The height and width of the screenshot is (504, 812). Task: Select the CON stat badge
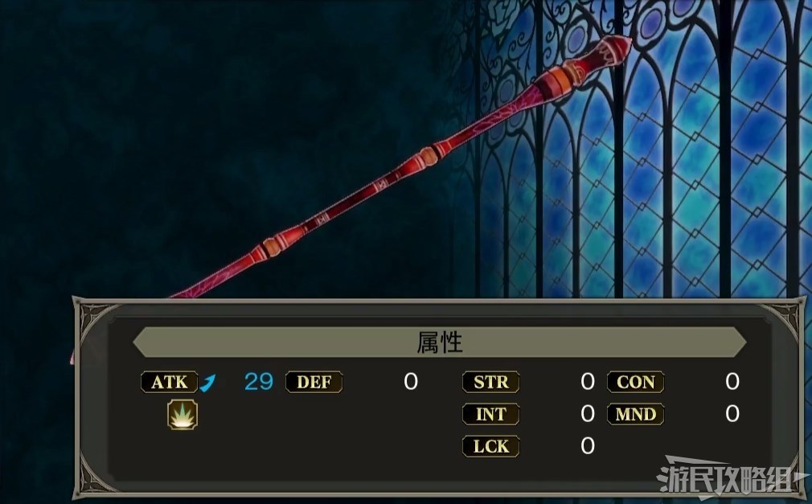pos(635,383)
